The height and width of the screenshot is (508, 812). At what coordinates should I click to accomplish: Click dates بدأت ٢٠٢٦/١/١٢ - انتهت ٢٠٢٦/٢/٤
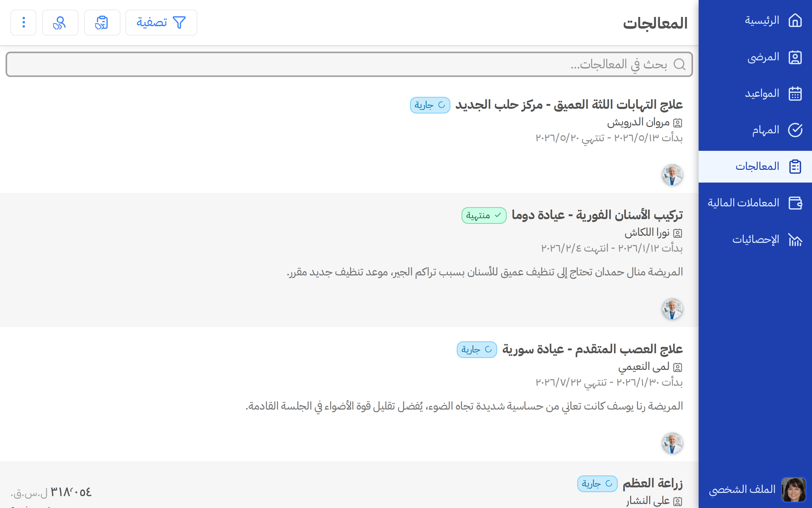tap(612, 248)
